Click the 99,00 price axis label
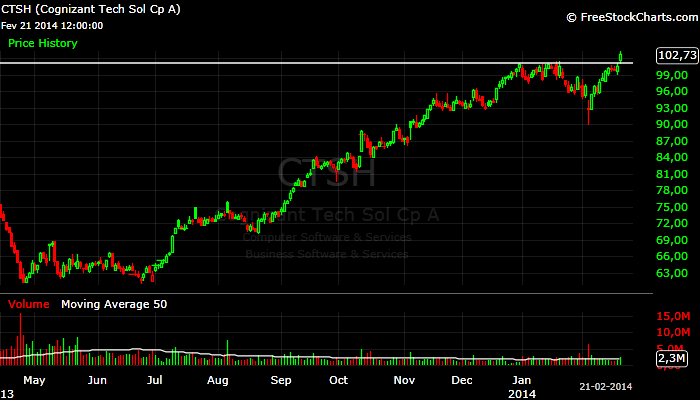 pos(672,75)
